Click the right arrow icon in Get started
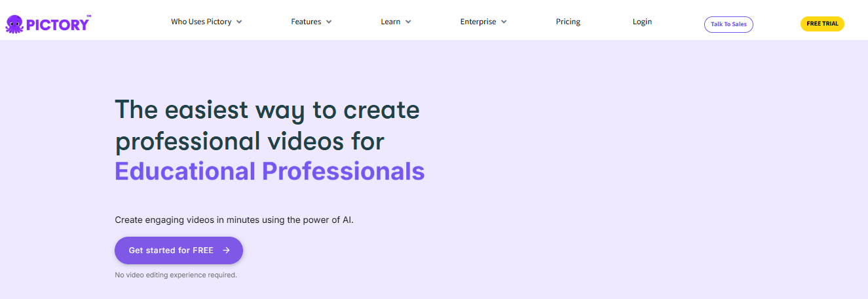The image size is (868, 299). (x=226, y=250)
